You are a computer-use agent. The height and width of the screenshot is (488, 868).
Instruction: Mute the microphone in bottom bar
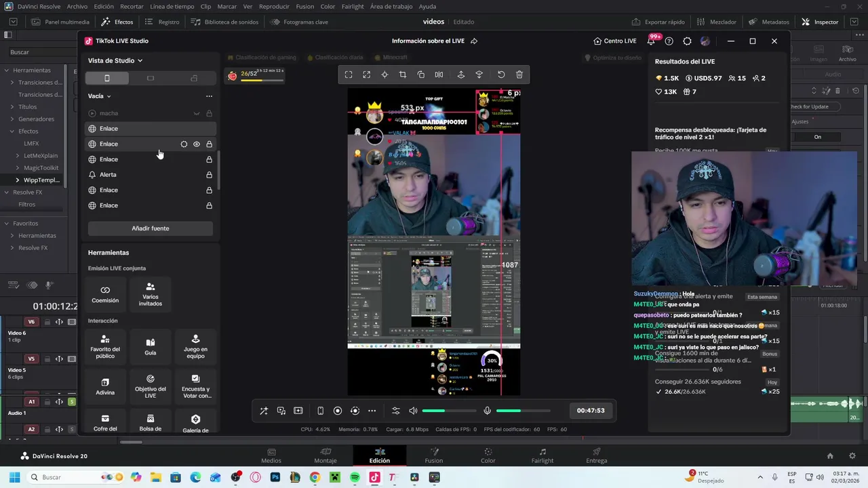pos(487,411)
